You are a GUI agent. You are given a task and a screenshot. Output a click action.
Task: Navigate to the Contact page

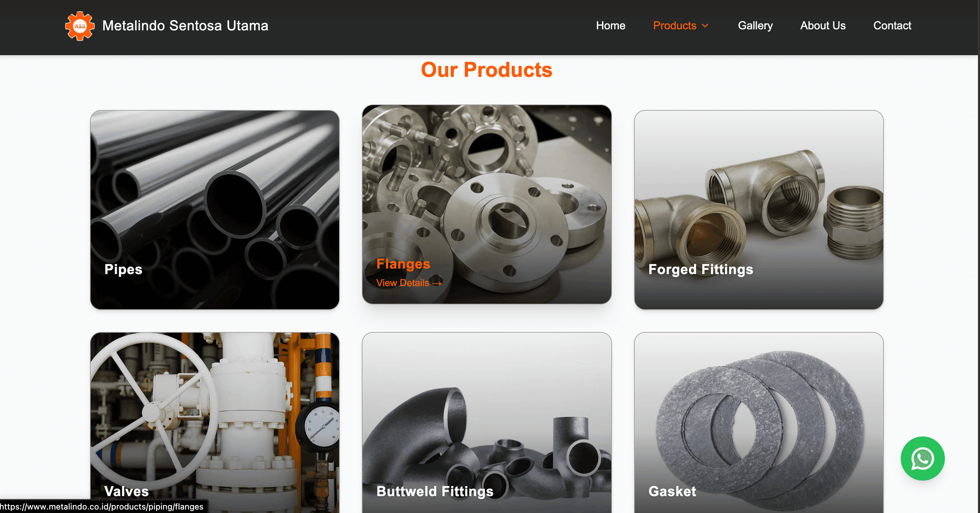(x=892, y=26)
